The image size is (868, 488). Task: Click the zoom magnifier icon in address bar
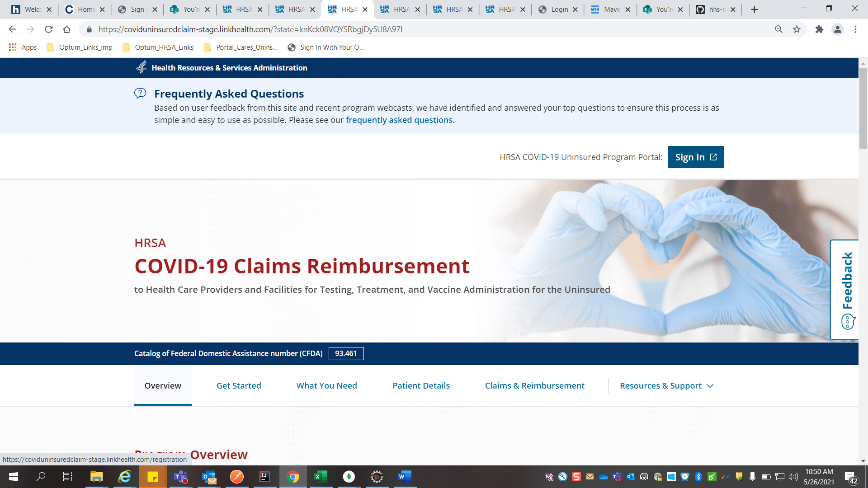(778, 29)
